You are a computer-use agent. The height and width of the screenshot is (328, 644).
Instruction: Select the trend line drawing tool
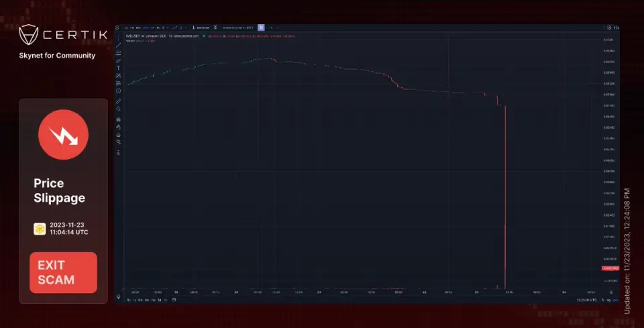click(118, 45)
